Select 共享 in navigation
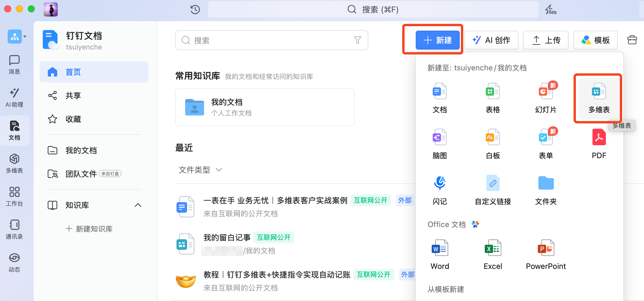The width and height of the screenshot is (644, 301). pos(94,95)
